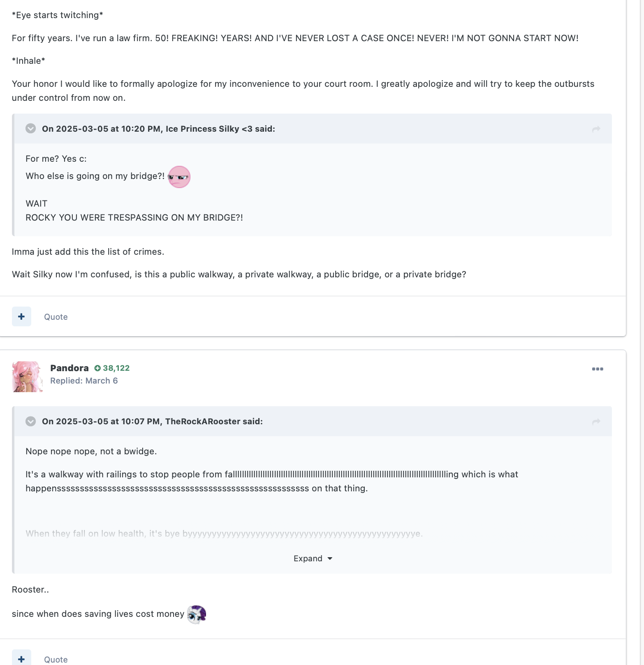Click the Rarity emoji in Pandora's reply
This screenshot has width=644, height=665.
point(197,614)
